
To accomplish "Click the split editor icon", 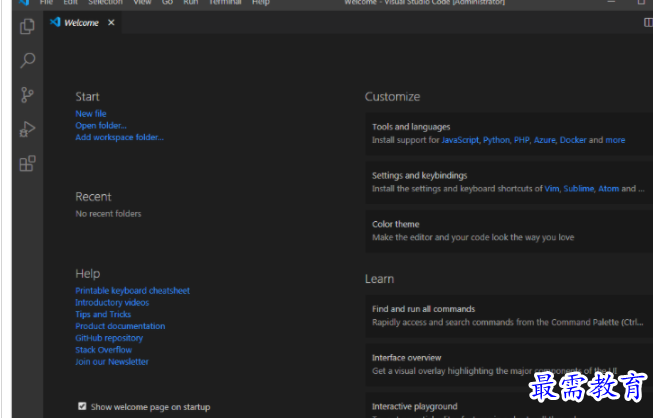I will 648,22.
